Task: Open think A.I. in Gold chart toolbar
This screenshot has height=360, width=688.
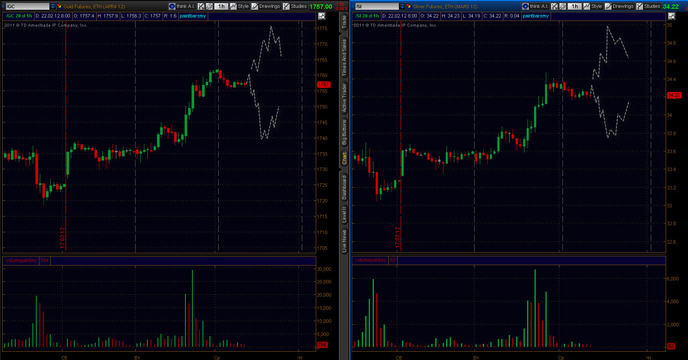Action: pyautogui.click(x=182, y=6)
